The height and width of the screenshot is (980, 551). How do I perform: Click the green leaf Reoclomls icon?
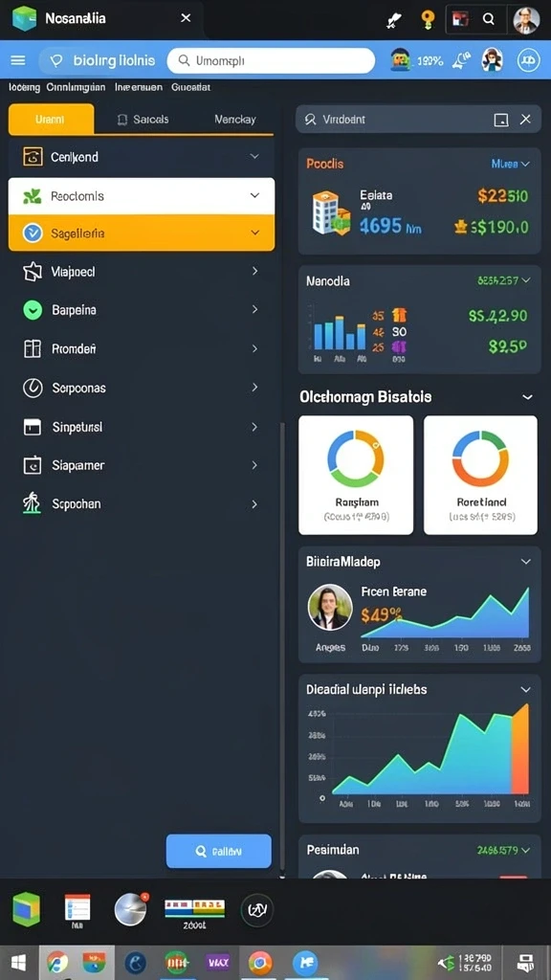coord(33,196)
